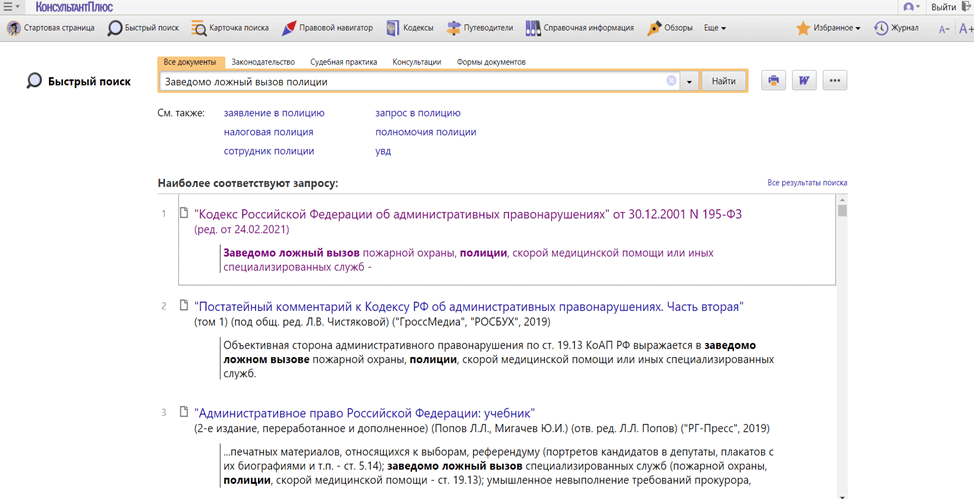The image size is (974, 499).
Task: Click the ред. от 24.02.2021 text
Action: click(x=241, y=229)
